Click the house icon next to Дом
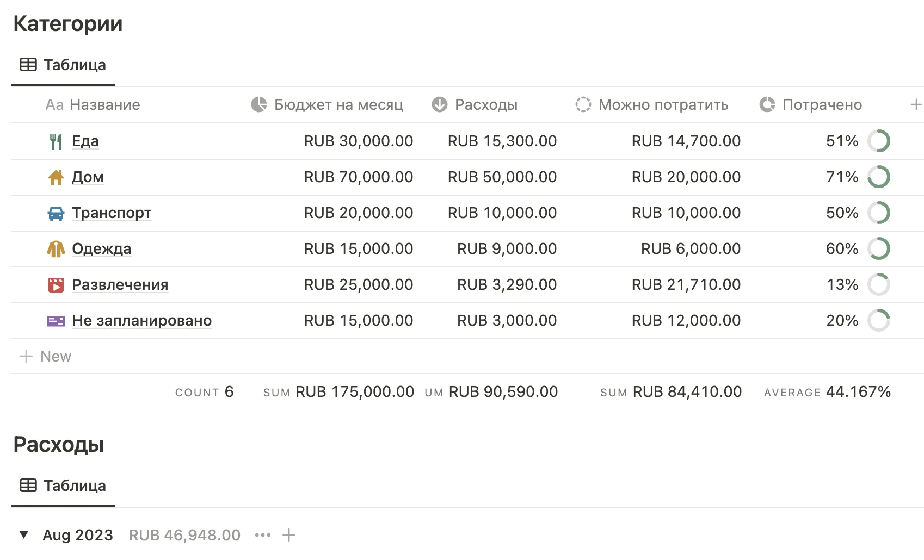The width and height of the screenshot is (924, 560). click(x=56, y=177)
